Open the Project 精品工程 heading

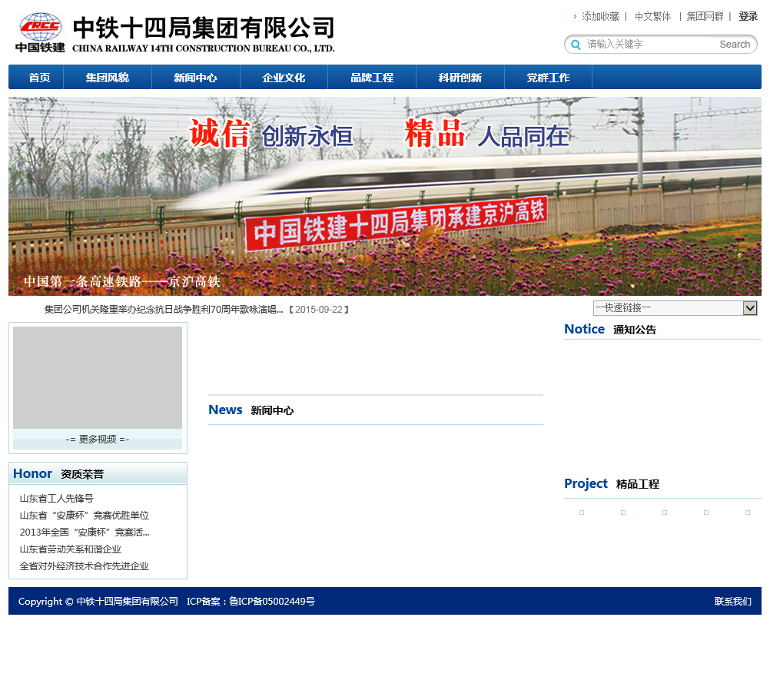612,484
